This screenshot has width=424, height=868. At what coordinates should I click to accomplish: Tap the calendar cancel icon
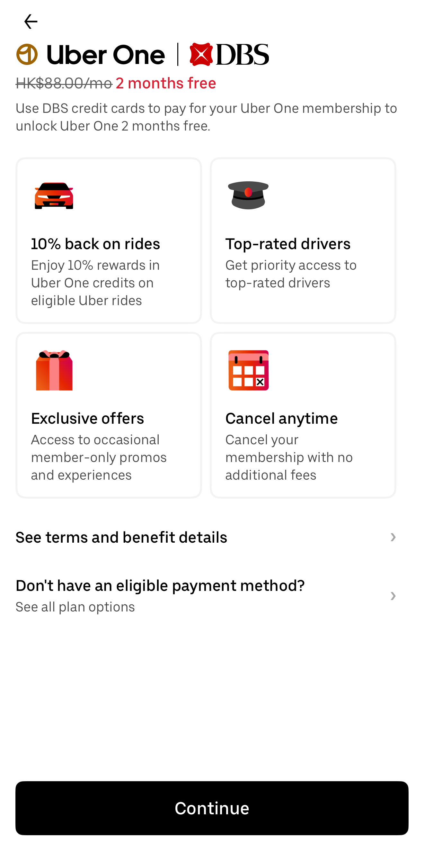point(249,370)
